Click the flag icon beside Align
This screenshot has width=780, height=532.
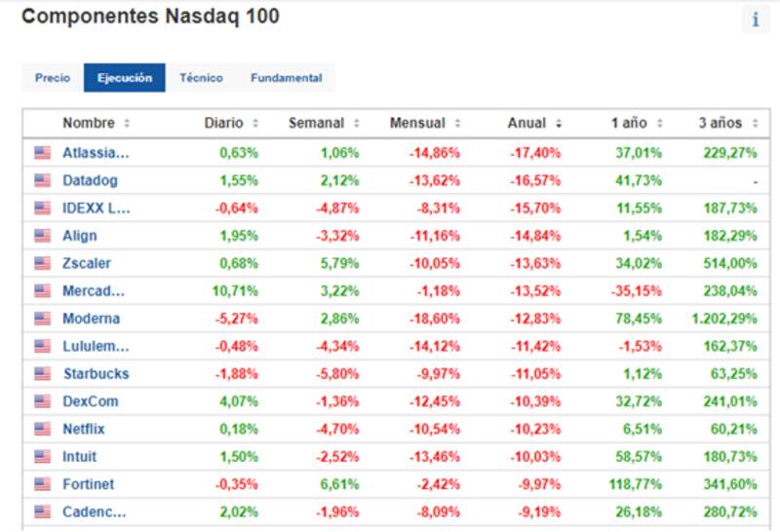42,236
